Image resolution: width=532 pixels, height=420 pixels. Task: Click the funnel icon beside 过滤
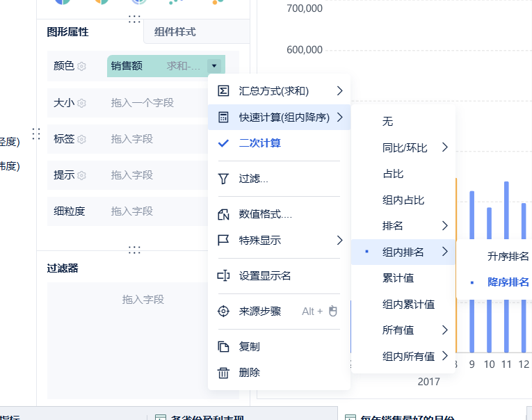click(223, 179)
